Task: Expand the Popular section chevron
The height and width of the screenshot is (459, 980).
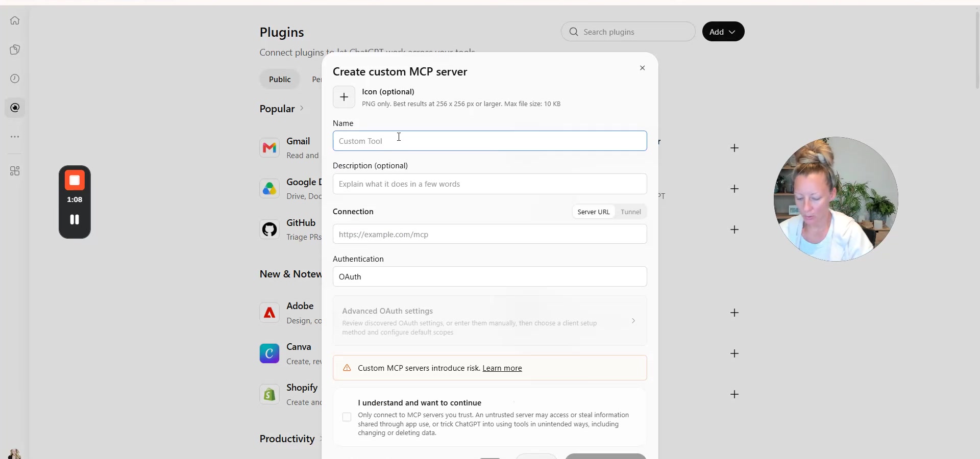Action: coord(302,109)
